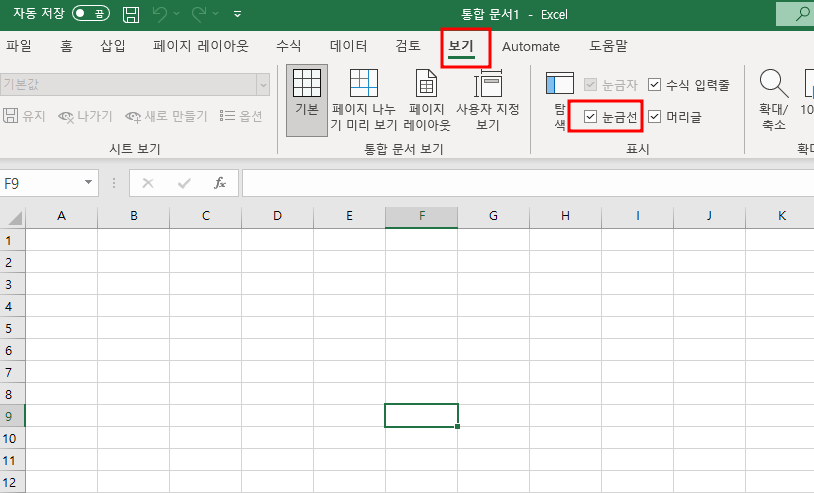The height and width of the screenshot is (493, 814).
Task: Select row 1 header
Action: click(x=12, y=240)
